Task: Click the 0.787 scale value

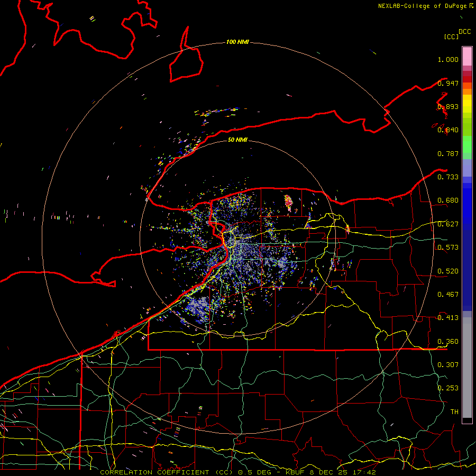Action: 448,153
